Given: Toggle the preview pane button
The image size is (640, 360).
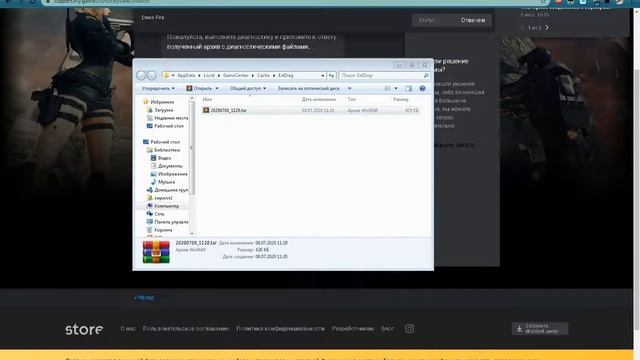Looking at the screenshot, I should point(409,89).
